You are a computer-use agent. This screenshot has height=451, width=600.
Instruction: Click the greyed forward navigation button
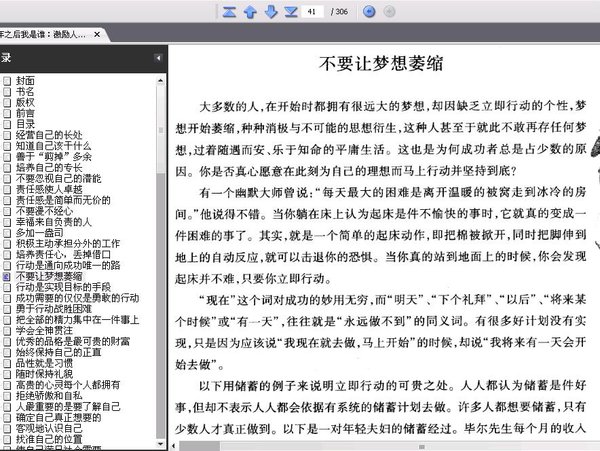(389, 11)
